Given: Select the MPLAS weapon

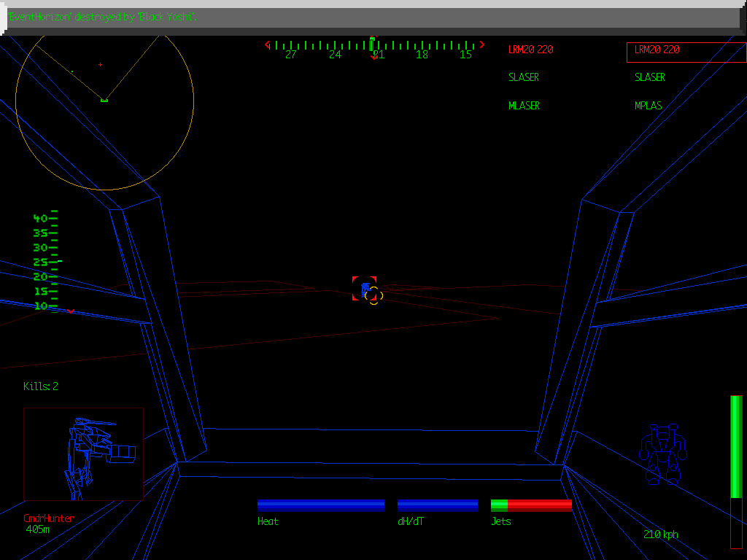Looking at the screenshot, I should [649, 106].
